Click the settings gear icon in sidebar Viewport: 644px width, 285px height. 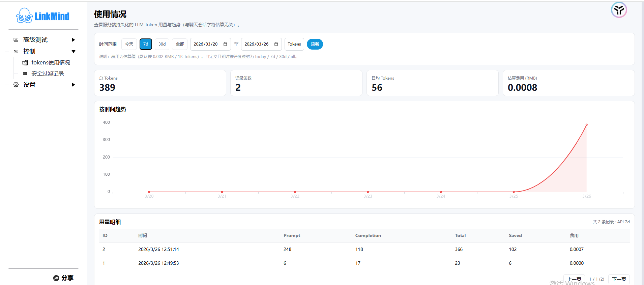click(x=16, y=85)
